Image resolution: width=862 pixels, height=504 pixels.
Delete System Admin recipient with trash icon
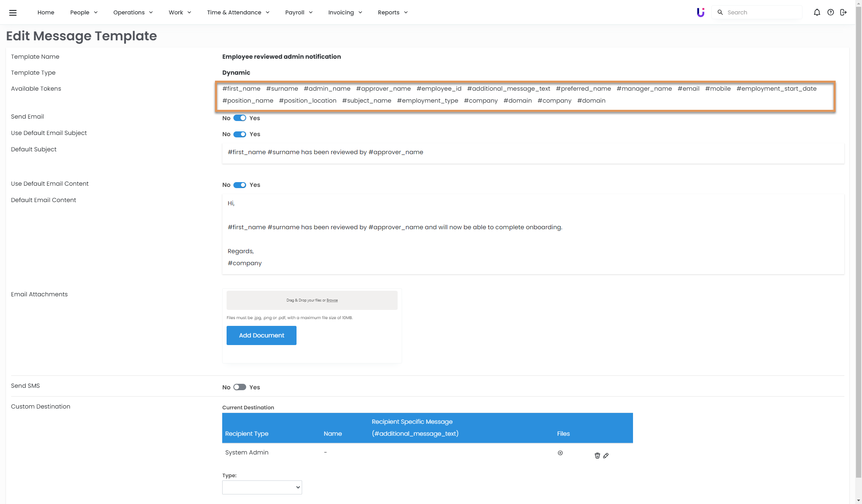597,456
